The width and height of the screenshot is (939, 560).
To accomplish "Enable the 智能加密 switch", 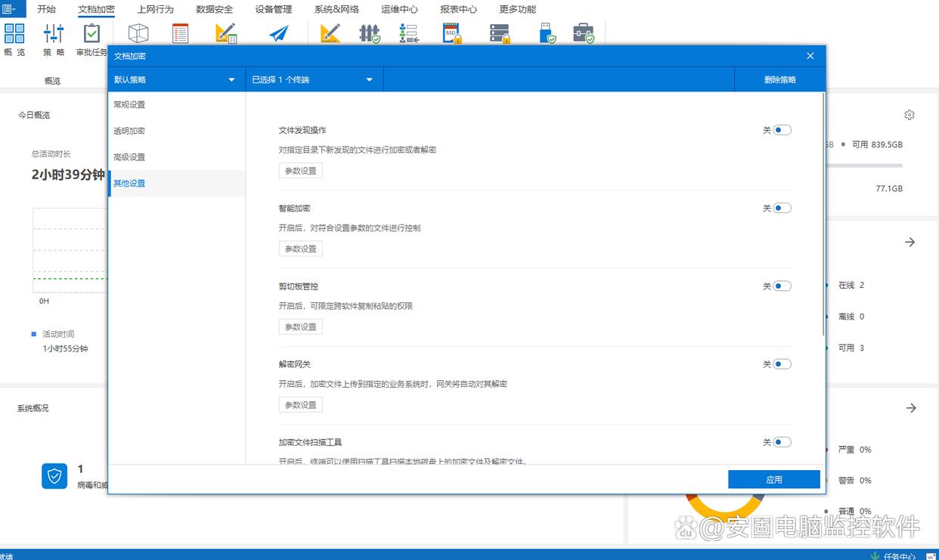I will [x=782, y=208].
